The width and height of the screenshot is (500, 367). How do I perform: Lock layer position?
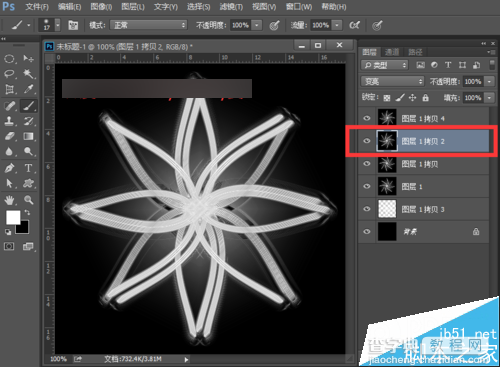[413, 98]
